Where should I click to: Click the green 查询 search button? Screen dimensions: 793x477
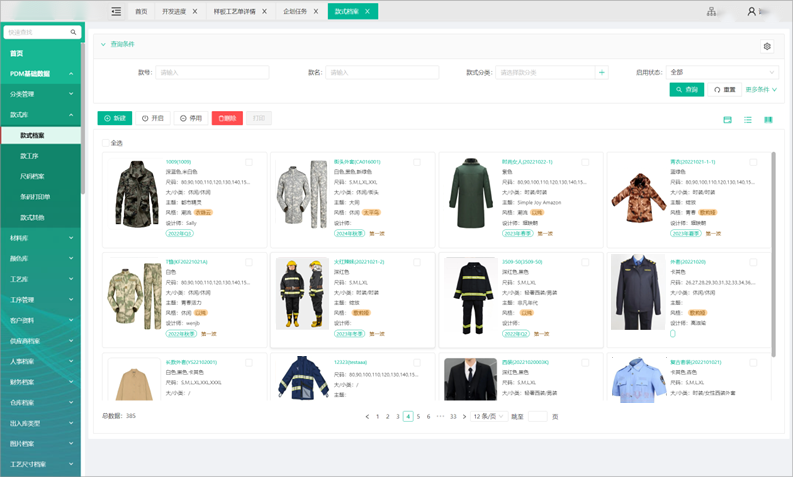687,90
